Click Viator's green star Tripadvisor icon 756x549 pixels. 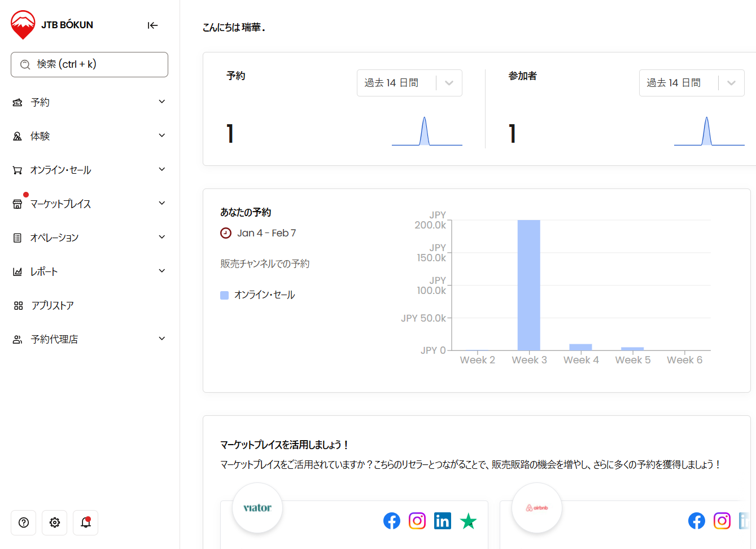[x=468, y=521]
